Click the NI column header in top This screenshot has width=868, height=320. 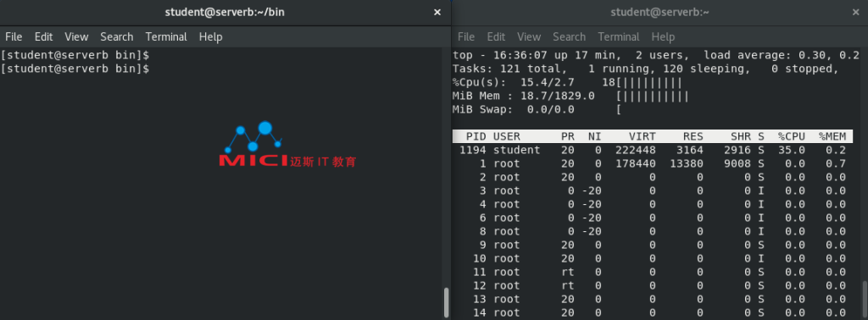click(x=594, y=136)
